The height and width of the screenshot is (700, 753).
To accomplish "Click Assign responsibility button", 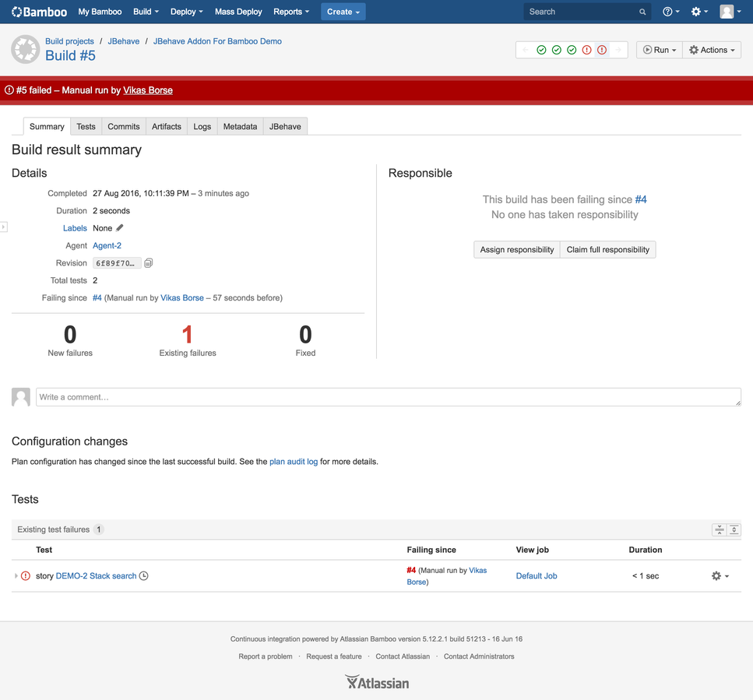I will point(517,250).
